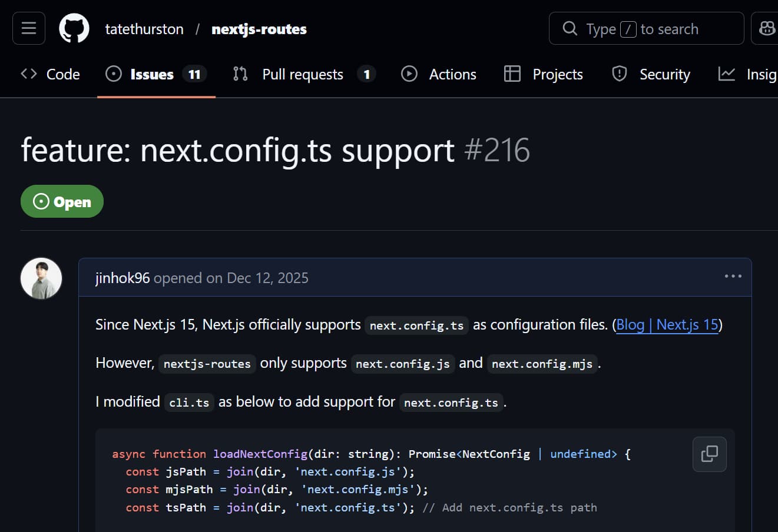The width and height of the screenshot is (778, 532).
Task: Open the tatethurston owner link
Action: click(144, 29)
